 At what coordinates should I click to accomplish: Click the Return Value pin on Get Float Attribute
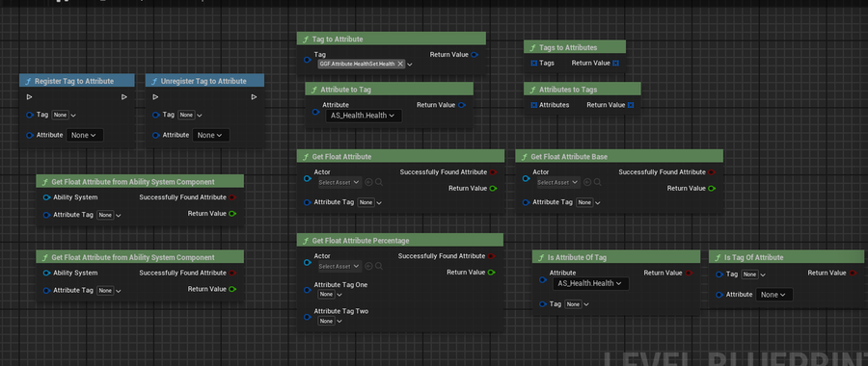493,189
